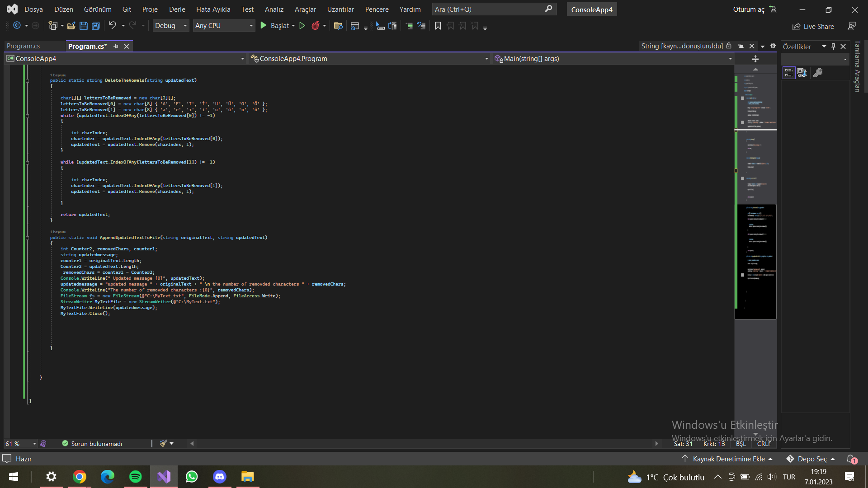Image resolution: width=868 pixels, height=488 pixels.
Task: Open the Debug configuration dropdown
Action: [171, 26]
